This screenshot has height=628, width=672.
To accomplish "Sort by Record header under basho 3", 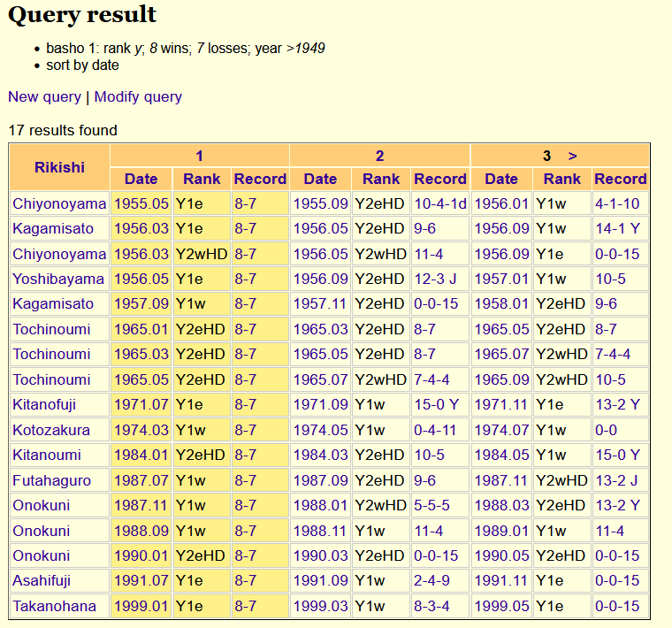I will pos(621,179).
